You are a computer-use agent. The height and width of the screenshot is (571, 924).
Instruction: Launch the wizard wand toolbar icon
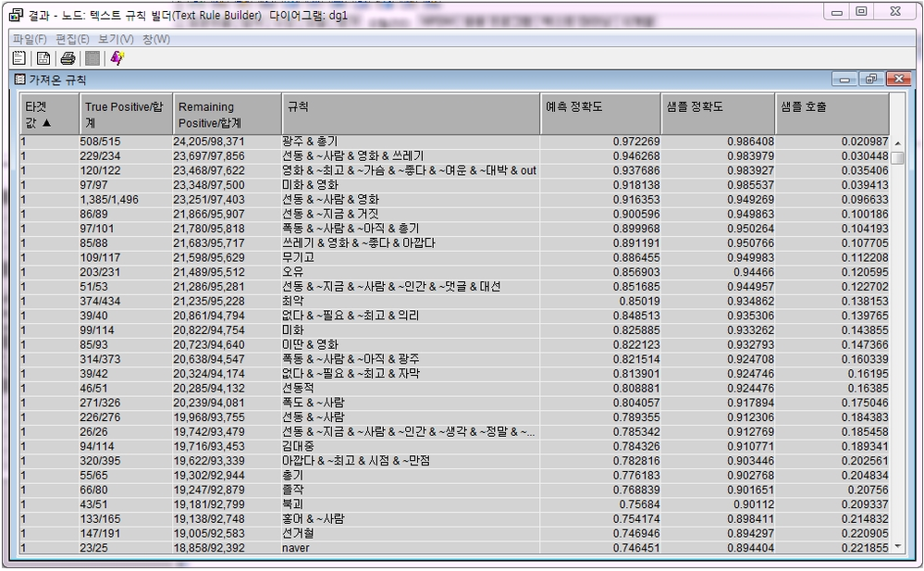click(117, 57)
